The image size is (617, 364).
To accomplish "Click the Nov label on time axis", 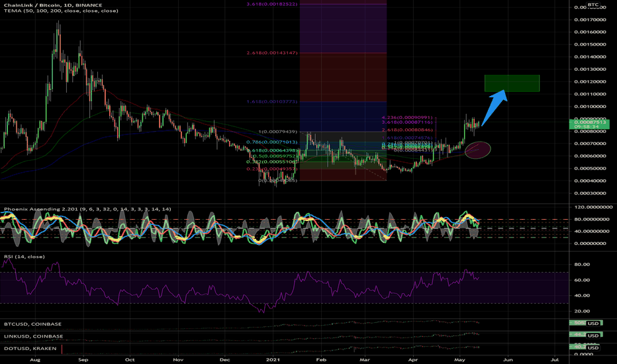I will pyautogui.click(x=178, y=359).
